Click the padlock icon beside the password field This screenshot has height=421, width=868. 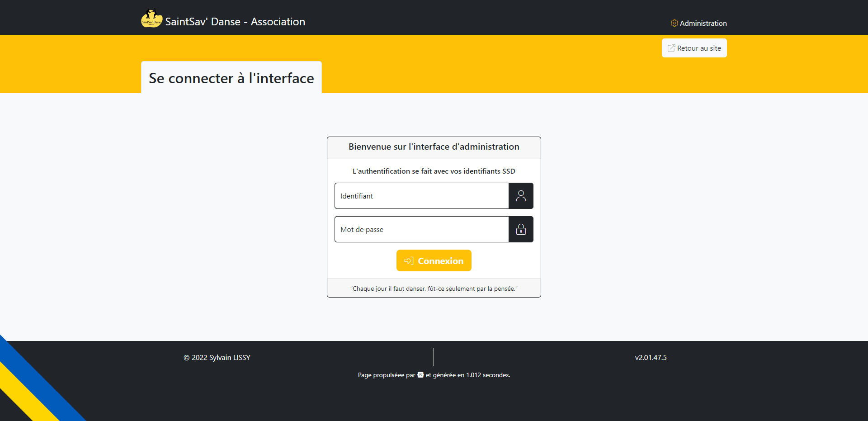tap(521, 229)
